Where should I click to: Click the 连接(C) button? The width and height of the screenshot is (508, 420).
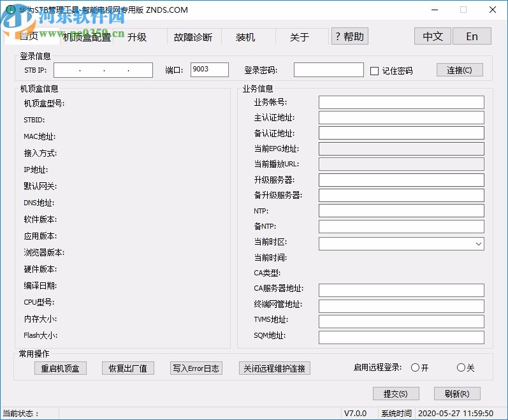point(460,70)
